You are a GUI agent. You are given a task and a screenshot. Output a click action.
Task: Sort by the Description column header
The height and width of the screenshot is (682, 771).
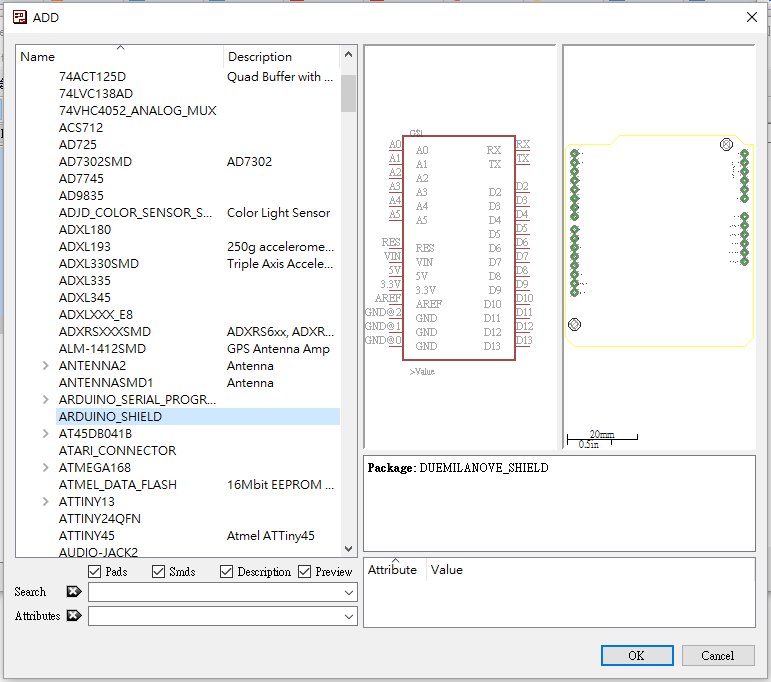[x=260, y=57]
